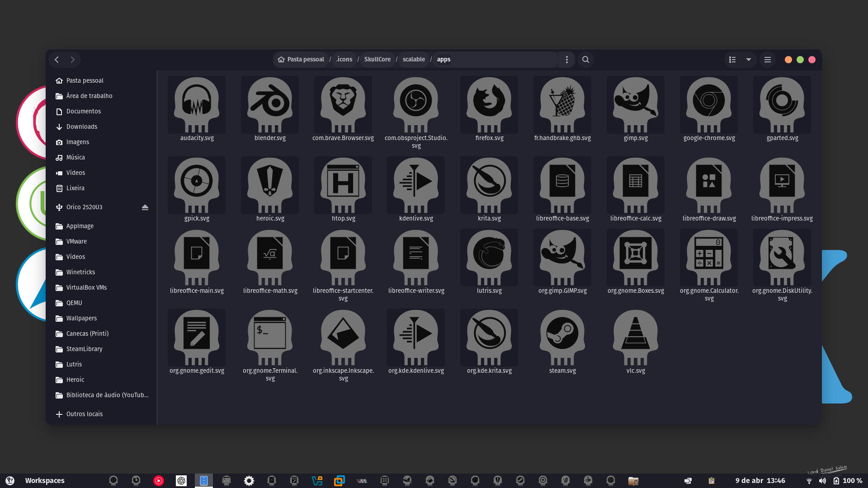Select the audacity.svg skull icon

[197, 105]
